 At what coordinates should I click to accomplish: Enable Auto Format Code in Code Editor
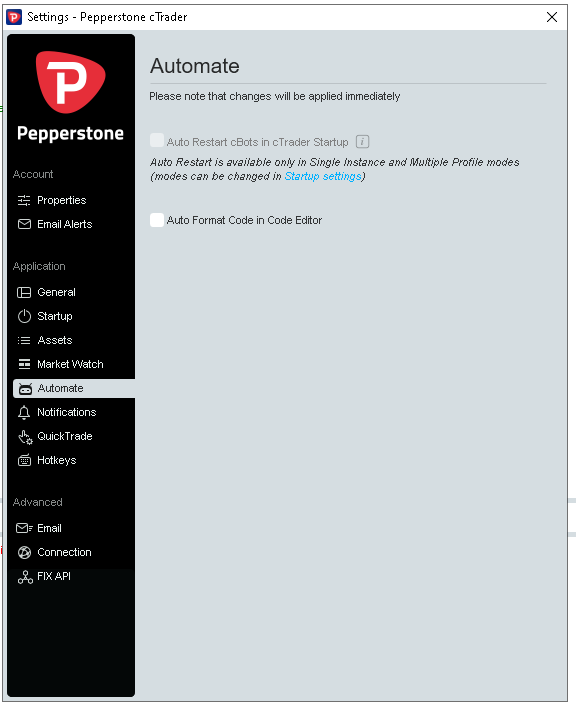[x=157, y=220]
